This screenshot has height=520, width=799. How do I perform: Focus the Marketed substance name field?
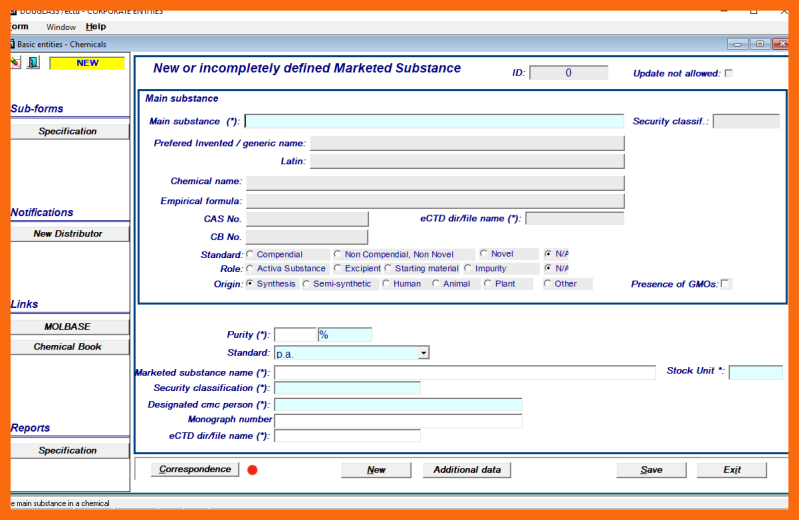465,373
